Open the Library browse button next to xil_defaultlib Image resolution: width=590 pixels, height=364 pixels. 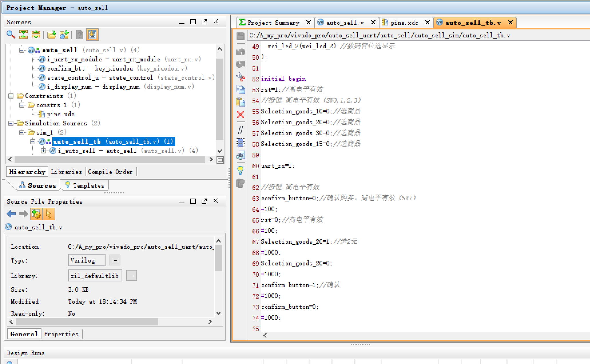click(x=132, y=276)
